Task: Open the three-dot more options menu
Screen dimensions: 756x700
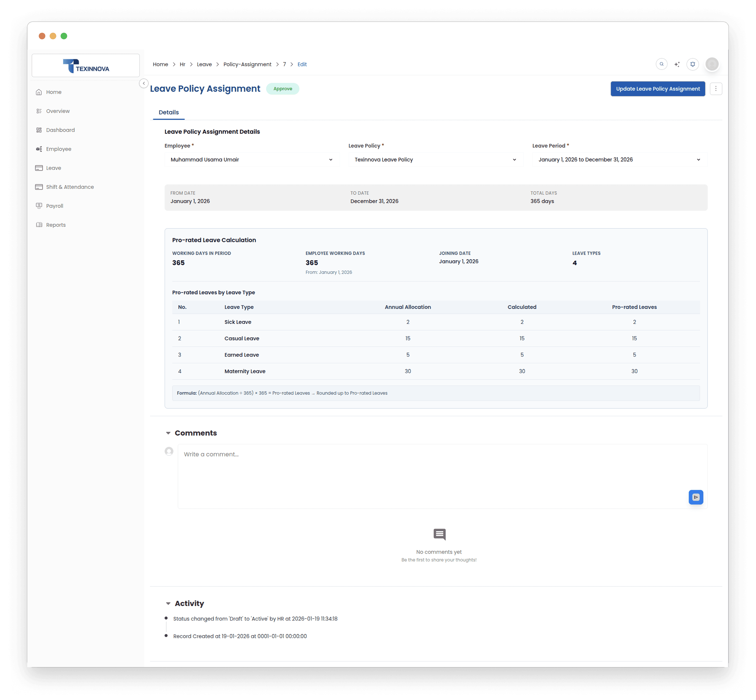Action: point(715,89)
